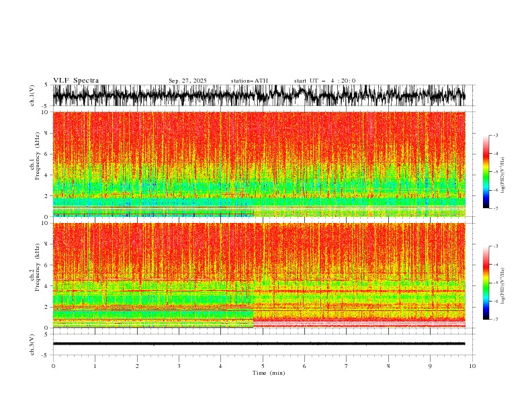This screenshot has width=532, height=411.
Task: Click the "-7" tick on ch.2 color bar
Action: [496, 320]
